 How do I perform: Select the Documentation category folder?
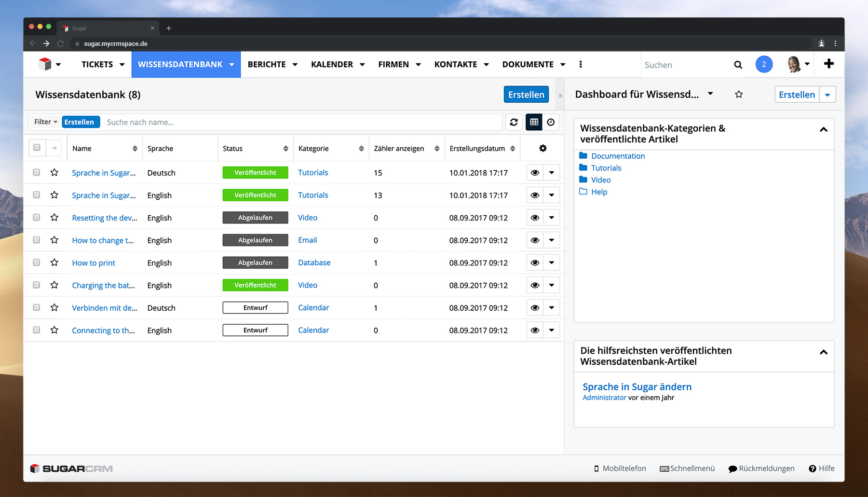(x=618, y=156)
